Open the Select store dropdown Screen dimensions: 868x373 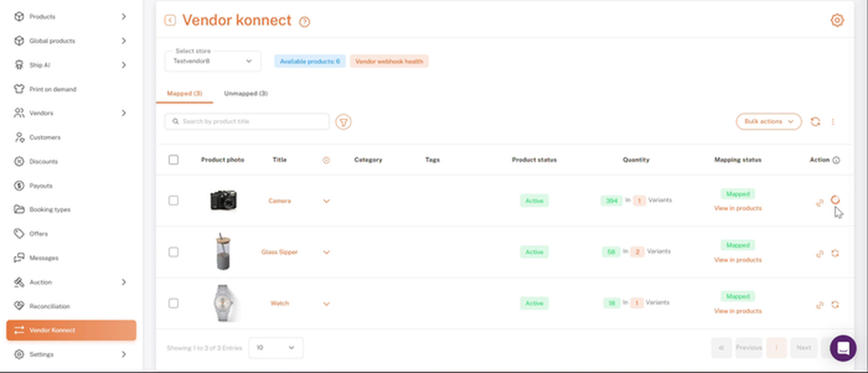click(213, 61)
